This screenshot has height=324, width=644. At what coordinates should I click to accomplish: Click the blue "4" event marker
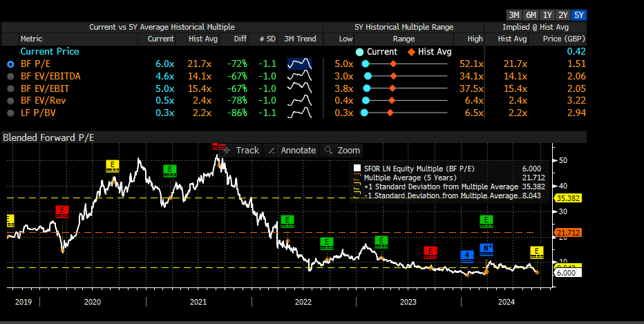coord(466,256)
